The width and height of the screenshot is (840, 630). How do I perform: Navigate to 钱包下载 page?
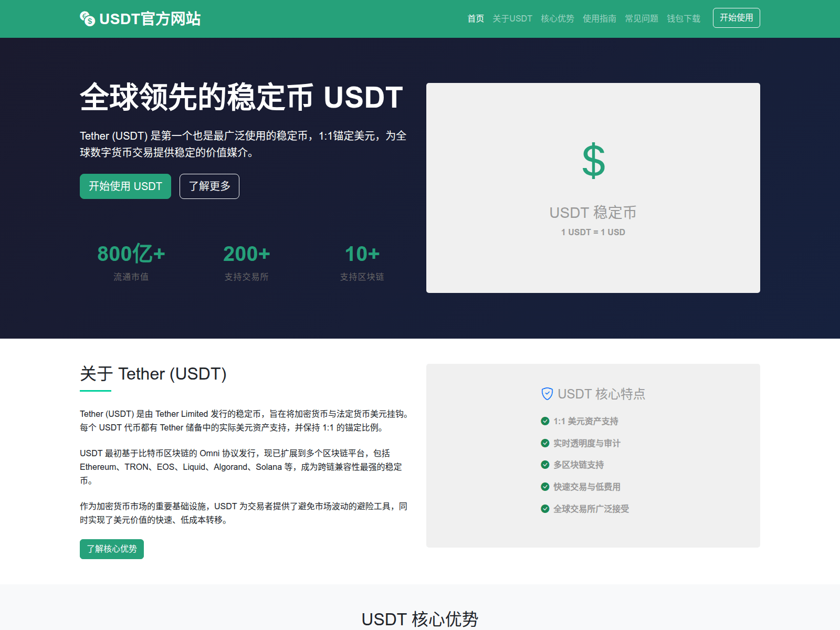(x=683, y=19)
